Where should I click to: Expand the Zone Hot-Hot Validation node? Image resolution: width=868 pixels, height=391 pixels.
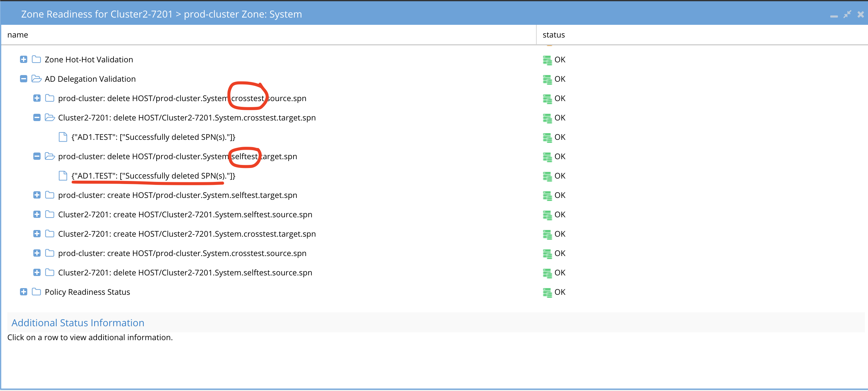click(23, 59)
